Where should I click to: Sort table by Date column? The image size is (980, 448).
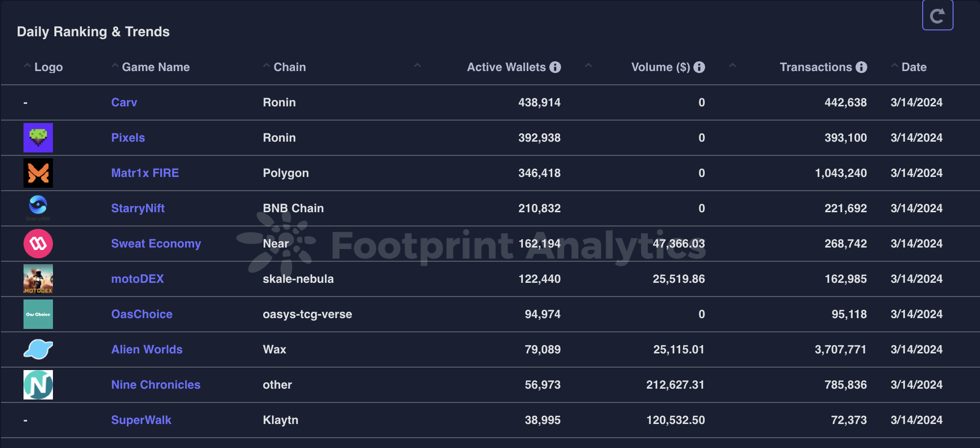point(913,67)
